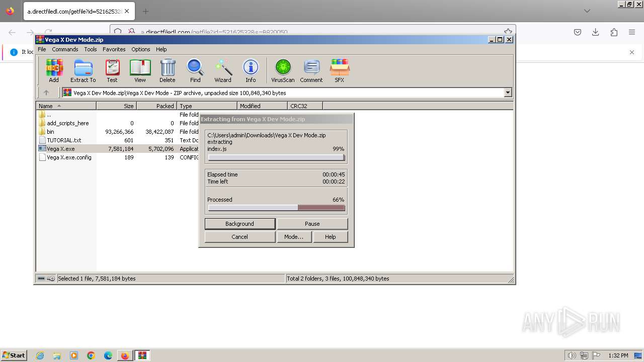Dismiss the Firefox notification bar
Image resolution: width=644 pixels, height=362 pixels.
[x=632, y=52]
